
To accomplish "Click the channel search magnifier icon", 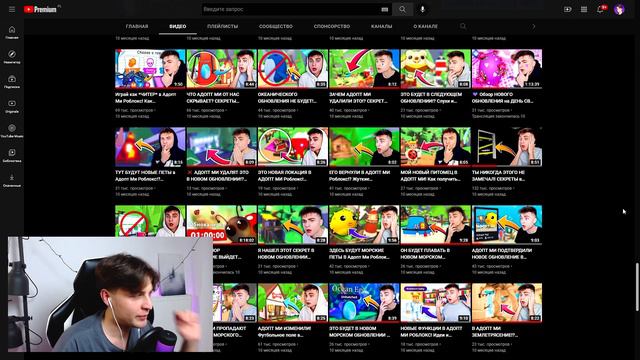I will (463, 26).
